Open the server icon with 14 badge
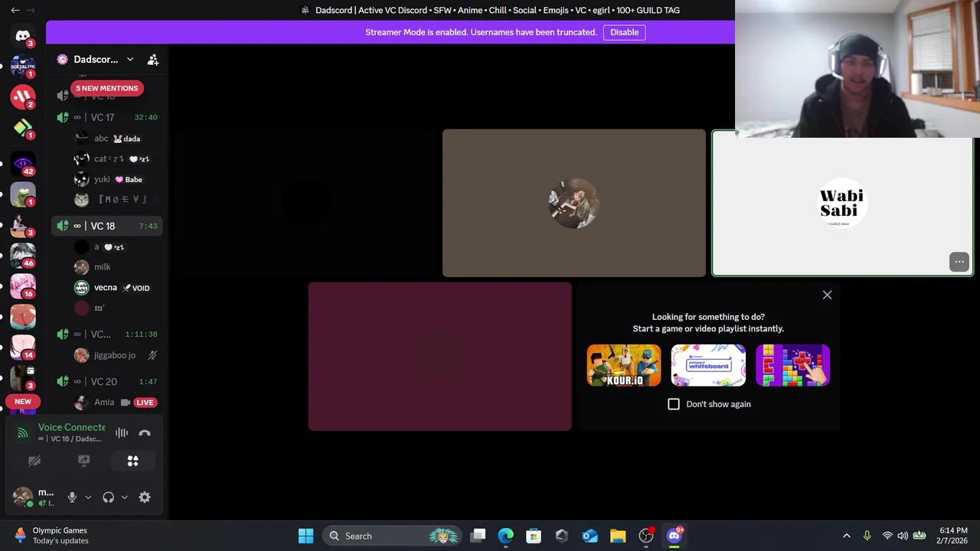This screenshot has height=551, width=980. 23,347
